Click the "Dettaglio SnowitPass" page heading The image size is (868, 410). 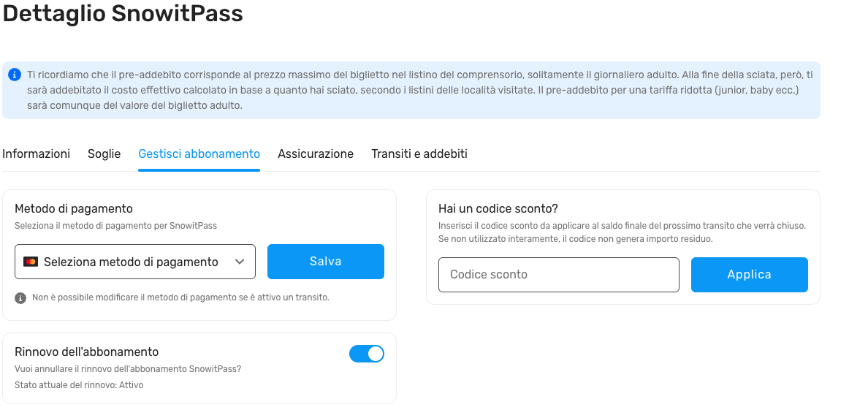123,13
